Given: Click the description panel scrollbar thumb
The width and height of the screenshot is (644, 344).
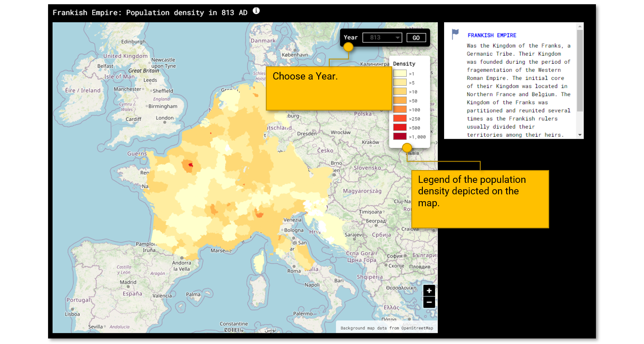Looking at the screenshot, I should pyautogui.click(x=580, y=71).
